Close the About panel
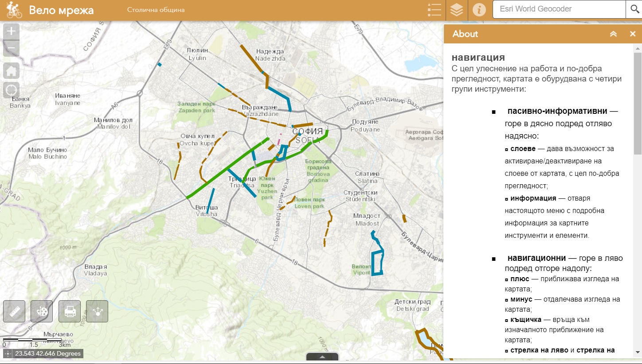 coord(633,34)
